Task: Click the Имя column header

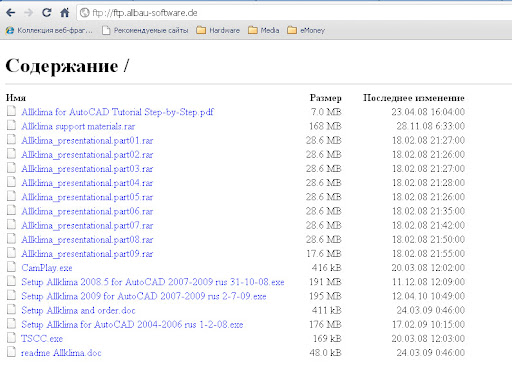Action: 16,98
